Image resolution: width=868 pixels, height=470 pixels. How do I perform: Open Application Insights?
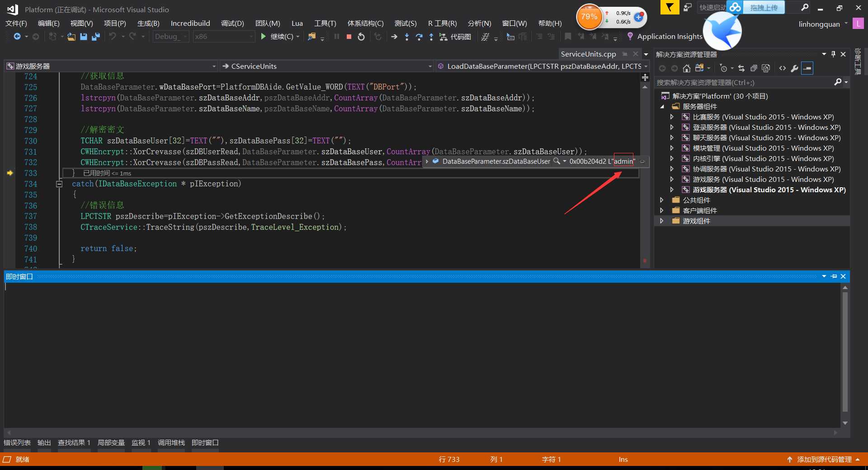click(664, 37)
